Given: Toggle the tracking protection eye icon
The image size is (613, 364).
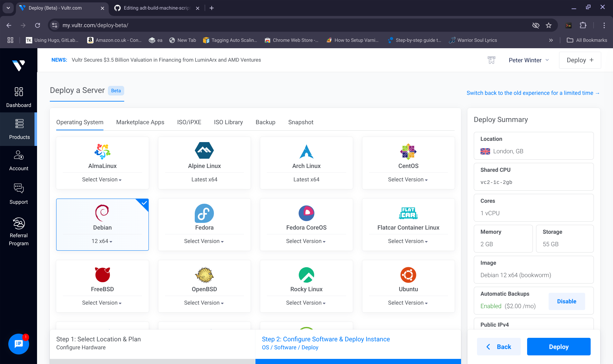Looking at the screenshot, I should pyautogui.click(x=536, y=25).
